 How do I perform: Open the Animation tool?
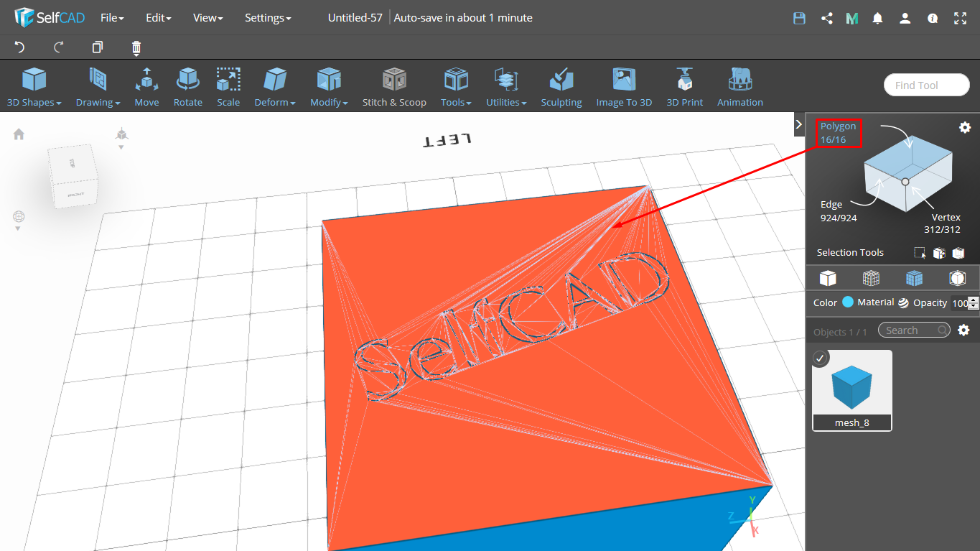[x=739, y=87]
